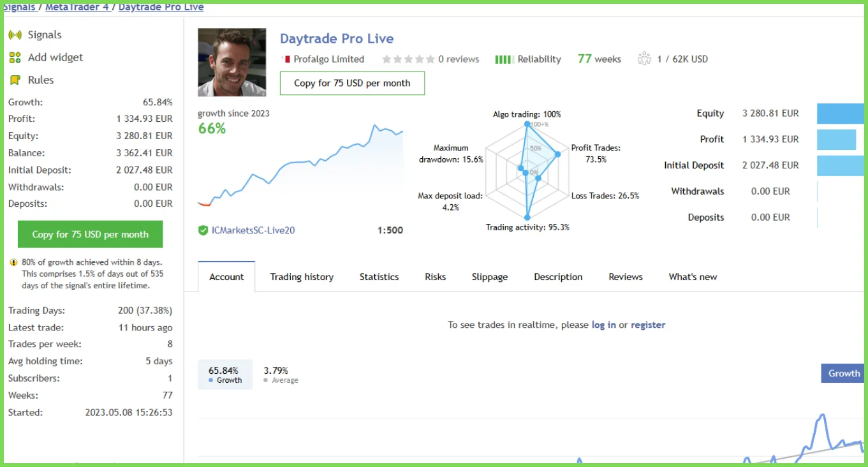Click the Rules flag icon
The height and width of the screenshot is (467, 868).
[x=15, y=80]
